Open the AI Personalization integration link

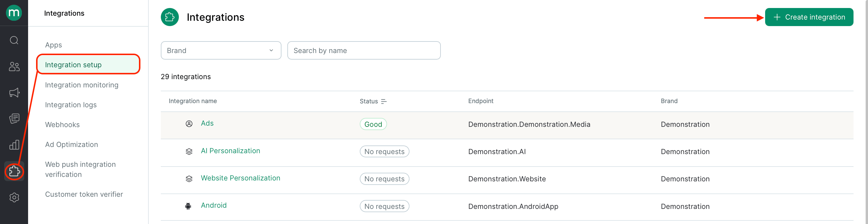[x=230, y=151]
